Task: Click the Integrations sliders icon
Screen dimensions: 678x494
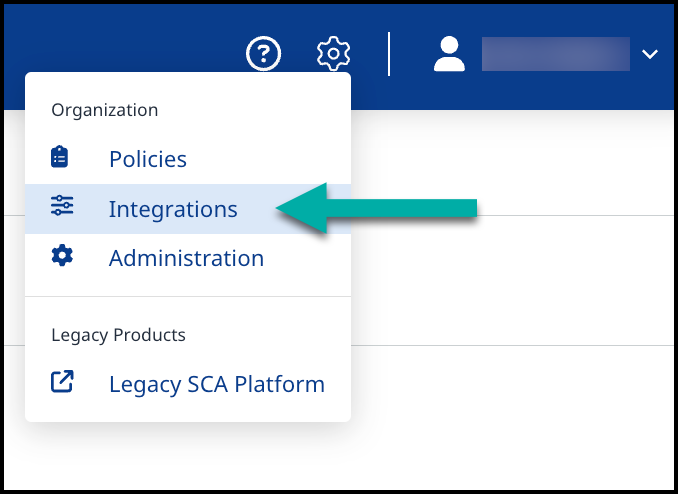Action: click(62, 208)
